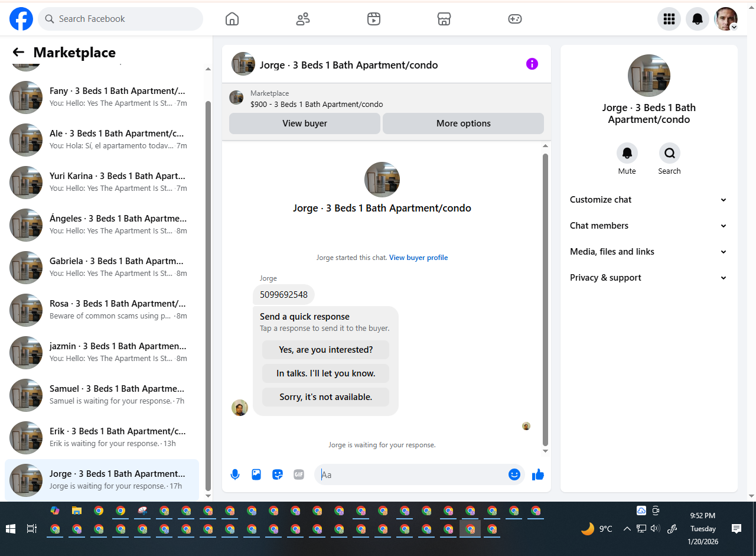Click the phone number message 5099692548

(283, 294)
